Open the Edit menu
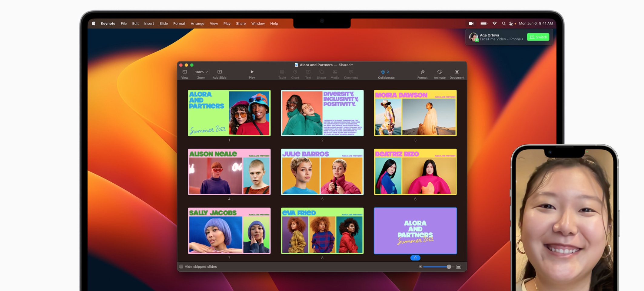The height and width of the screenshot is (291, 644). [x=135, y=23]
